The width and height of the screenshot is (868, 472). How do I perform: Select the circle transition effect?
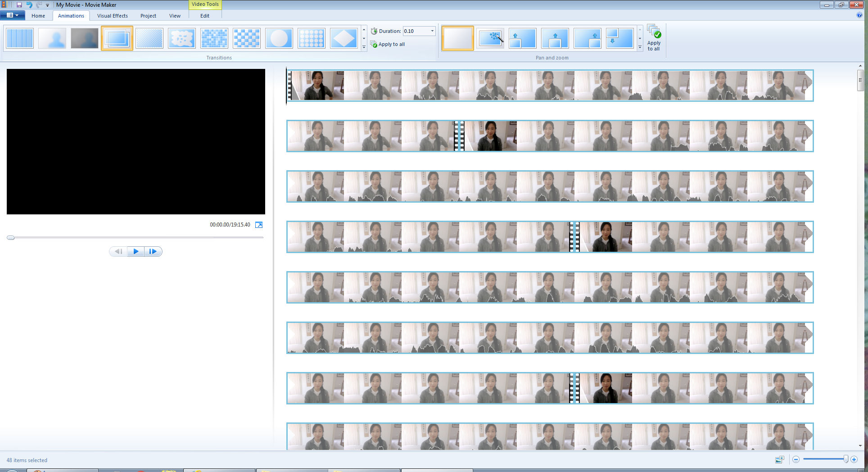pos(279,38)
